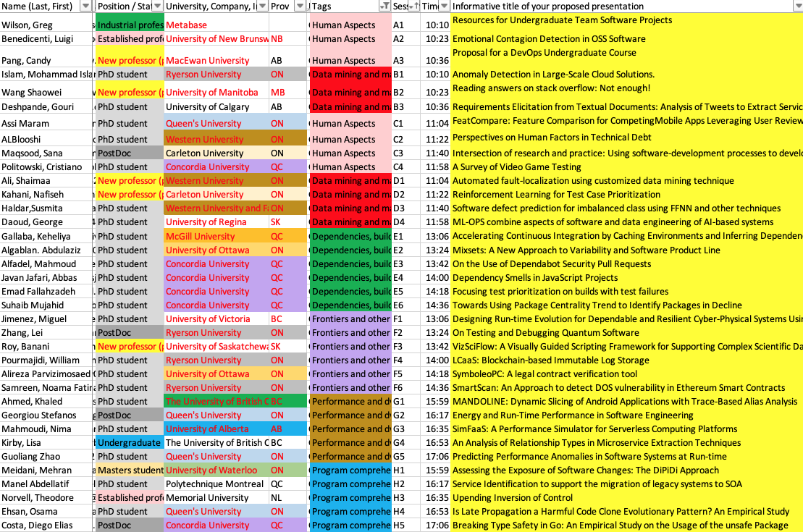Select the 'University of Alberta' cell
The height and width of the screenshot is (532, 803).
pos(216,429)
